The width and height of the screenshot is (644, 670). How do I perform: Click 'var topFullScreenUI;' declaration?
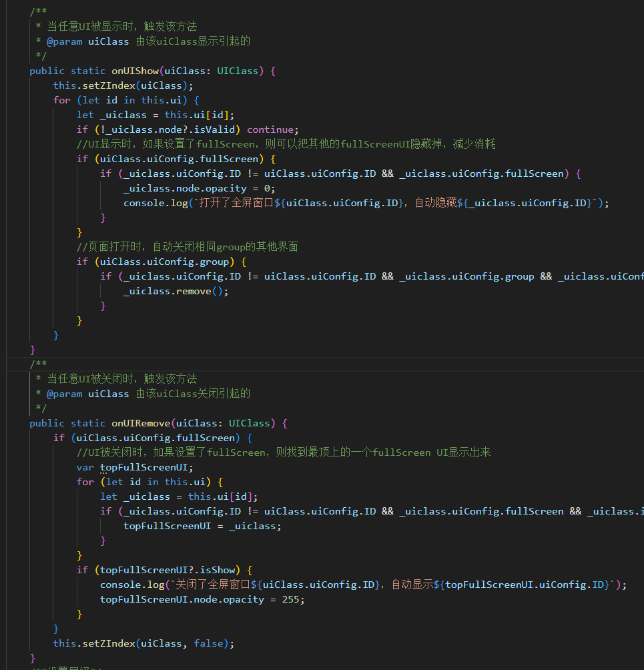click(x=135, y=467)
